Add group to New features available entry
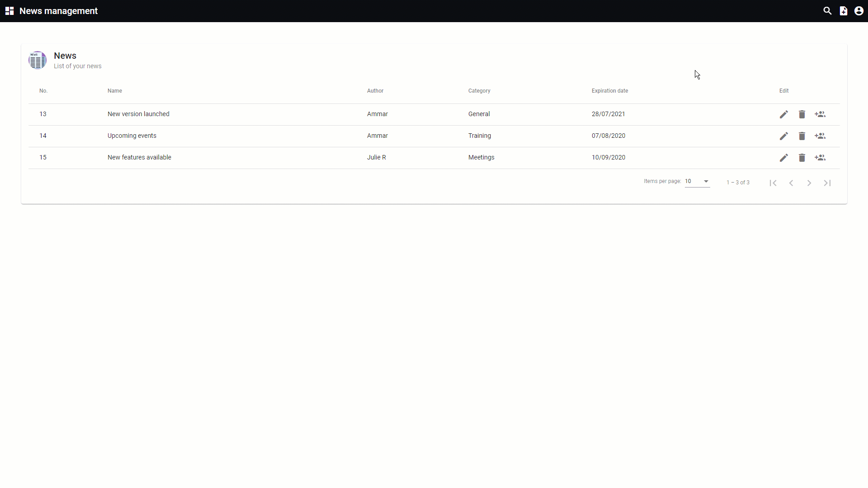868x488 pixels. tap(820, 158)
